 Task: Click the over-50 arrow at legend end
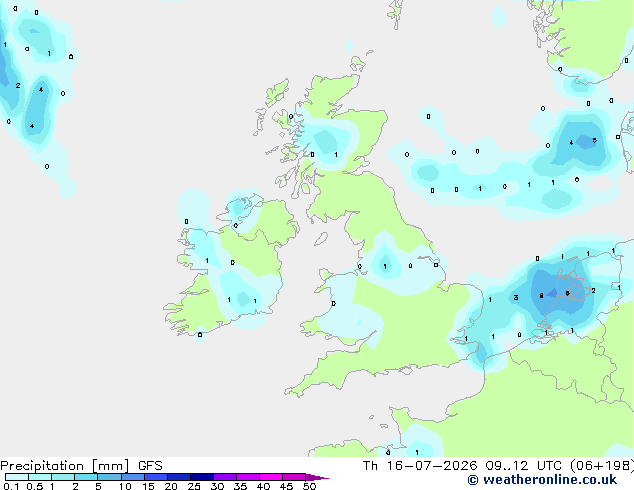[x=317, y=477]
